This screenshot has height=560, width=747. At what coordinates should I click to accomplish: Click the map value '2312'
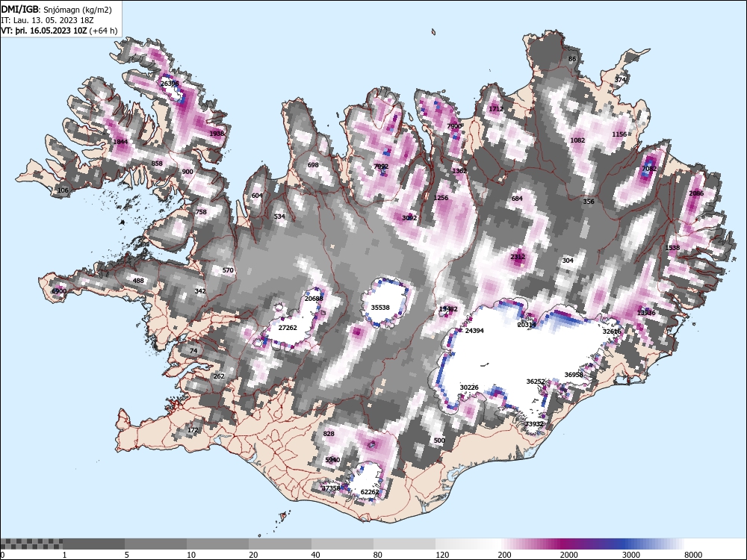518,257
